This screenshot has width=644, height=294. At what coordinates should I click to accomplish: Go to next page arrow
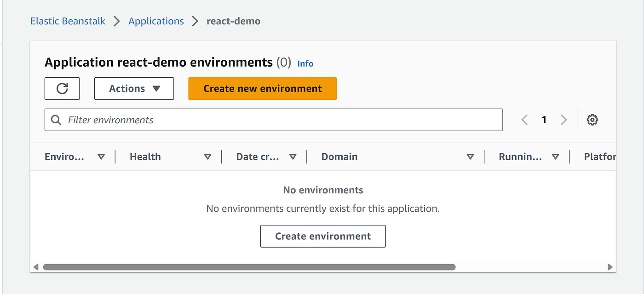click(x=563, y=120)
